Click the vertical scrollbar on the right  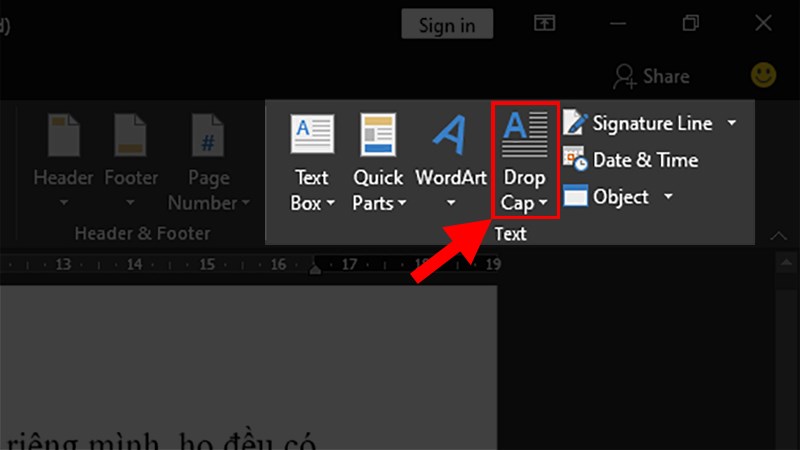click(x=785, y=350)
